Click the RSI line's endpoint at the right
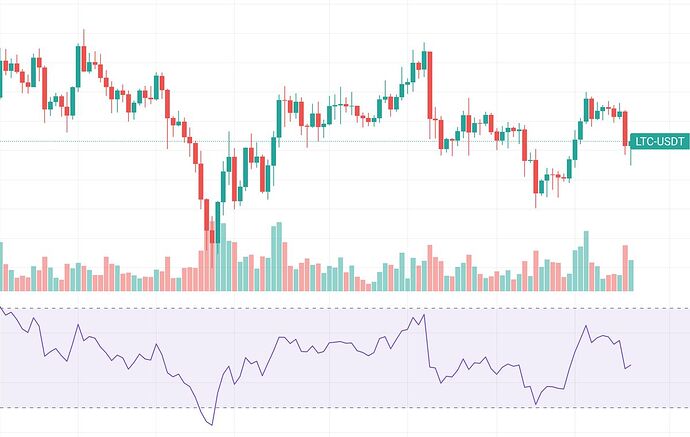This screenshot has width=690, height=437. coord(631,365)
